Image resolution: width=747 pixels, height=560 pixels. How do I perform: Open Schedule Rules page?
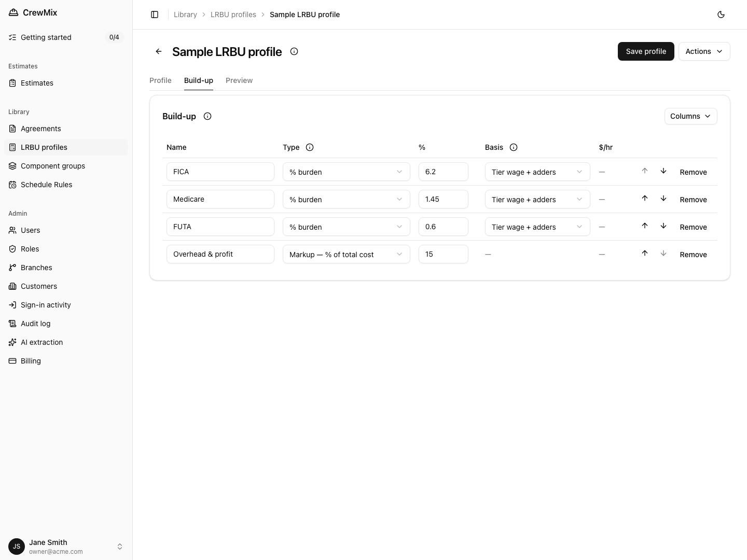pos(66,185)
